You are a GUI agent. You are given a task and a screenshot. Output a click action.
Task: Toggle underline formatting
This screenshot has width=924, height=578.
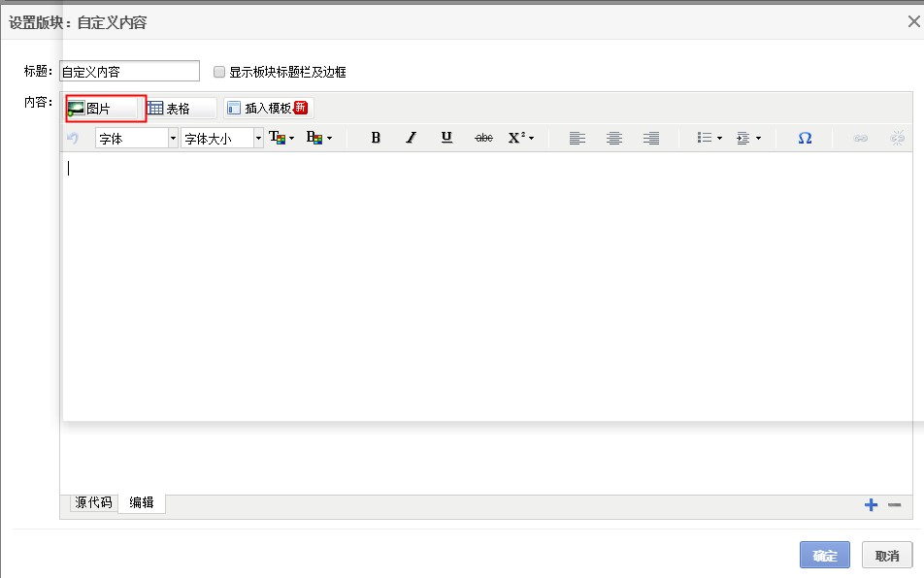[x=446, y=138]
